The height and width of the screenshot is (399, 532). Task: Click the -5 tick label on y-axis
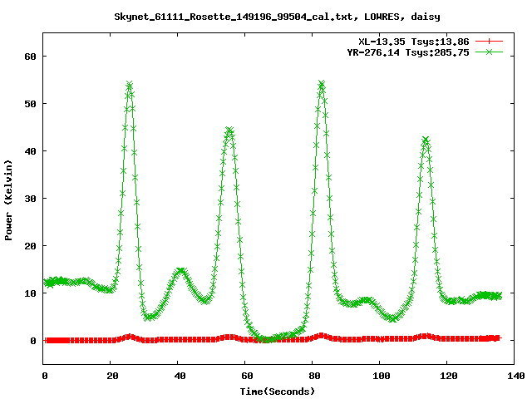click(x=29, y=364)
